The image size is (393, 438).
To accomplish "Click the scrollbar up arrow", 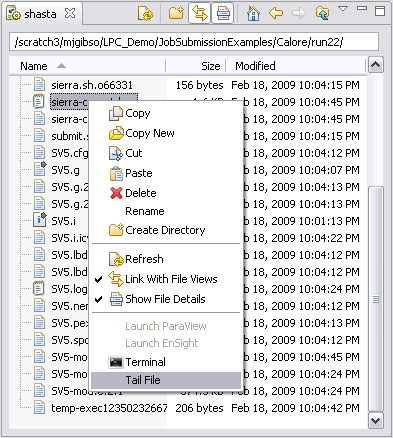I will tap(376, 65).
